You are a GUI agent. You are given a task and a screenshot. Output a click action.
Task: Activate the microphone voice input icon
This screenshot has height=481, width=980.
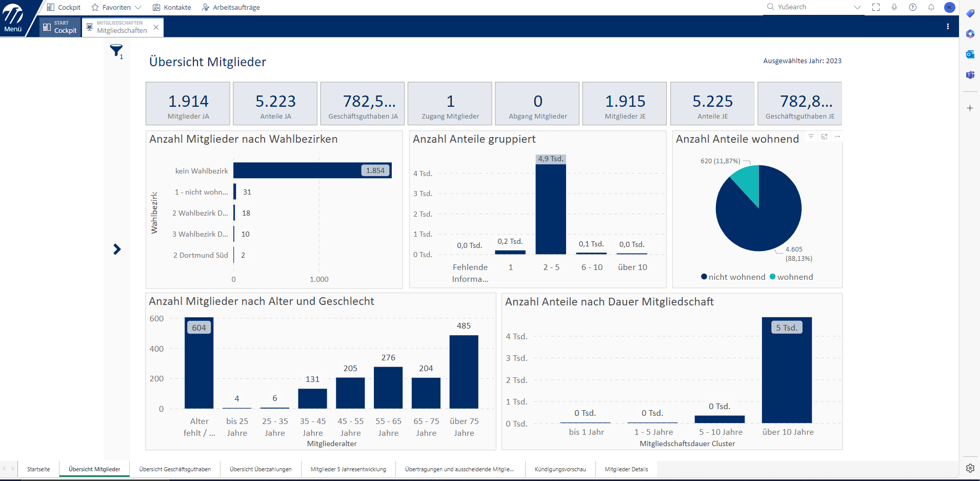(x=894, y=7)
